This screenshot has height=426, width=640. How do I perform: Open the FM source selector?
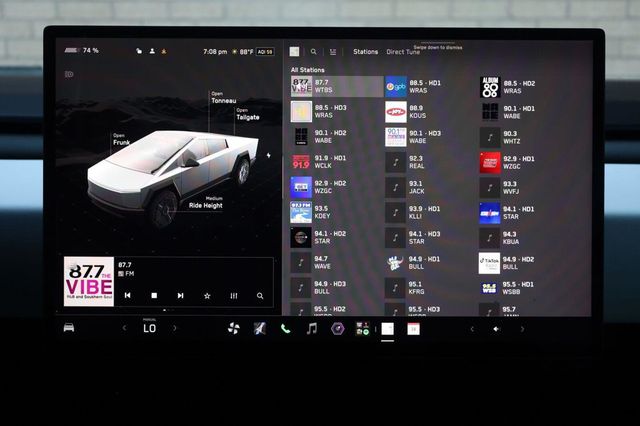click(126, 274)
